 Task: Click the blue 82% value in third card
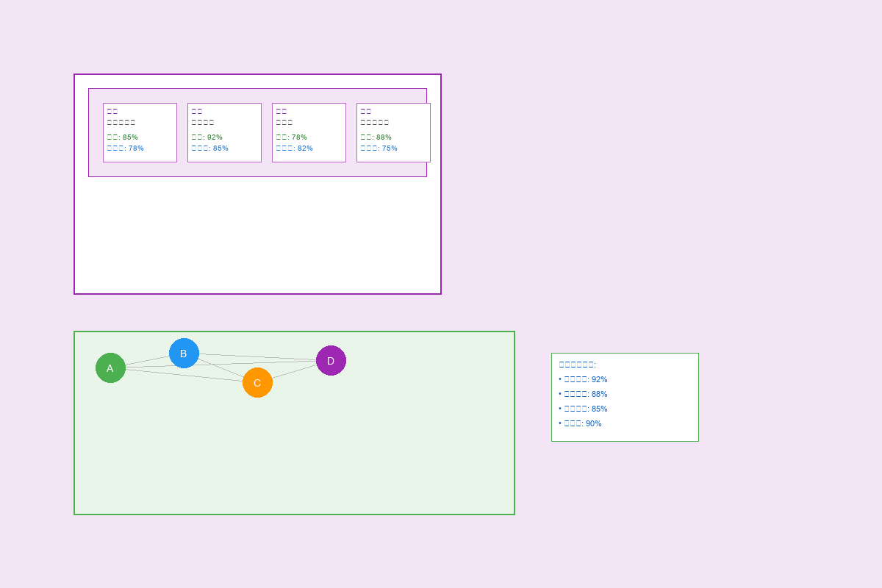pos(295,148)
